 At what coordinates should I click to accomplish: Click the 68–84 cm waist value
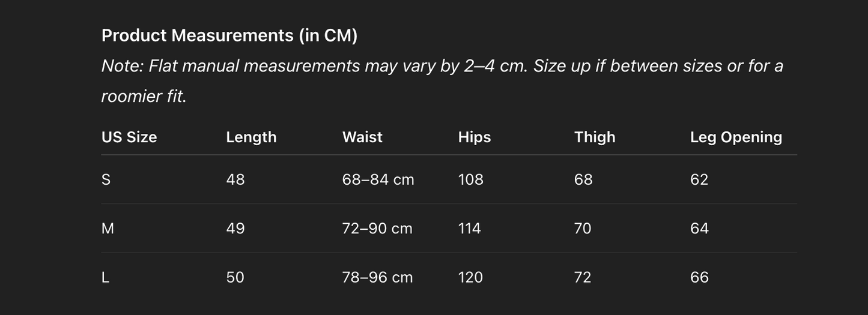click(378, 179)
